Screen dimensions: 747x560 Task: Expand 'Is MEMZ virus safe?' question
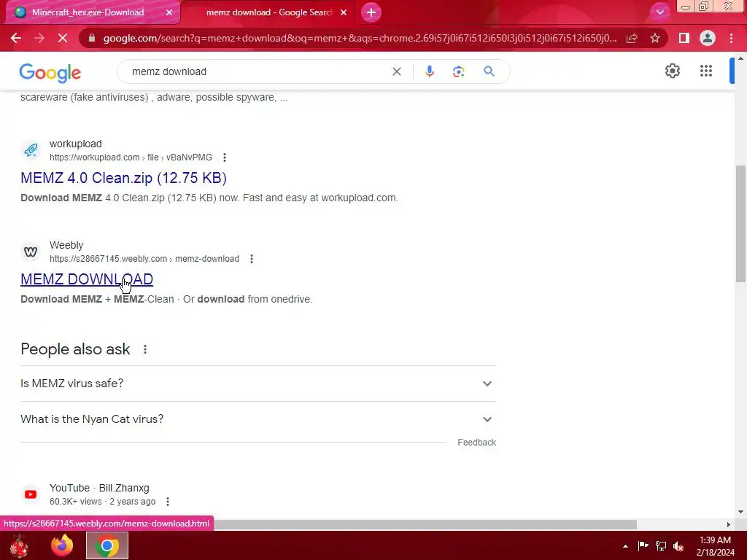tap(258, 384)
